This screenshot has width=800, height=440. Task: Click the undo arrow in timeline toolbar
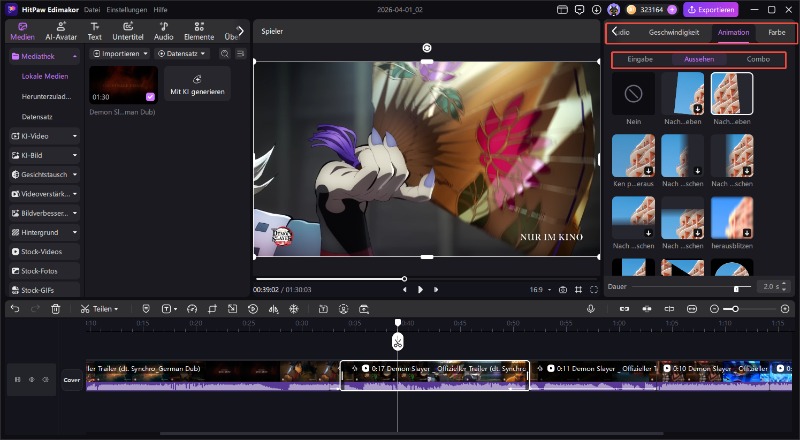[15, 309]
